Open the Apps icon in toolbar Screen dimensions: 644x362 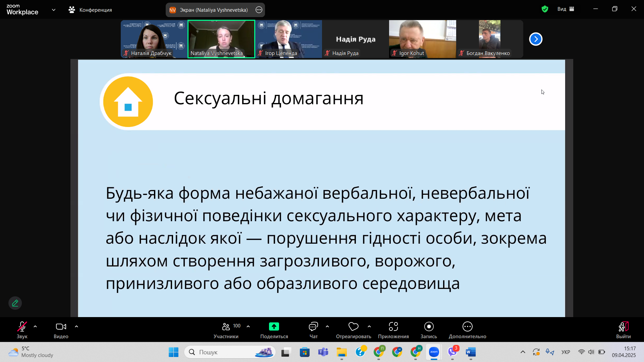pyautogui.click(x=393, y=326)
